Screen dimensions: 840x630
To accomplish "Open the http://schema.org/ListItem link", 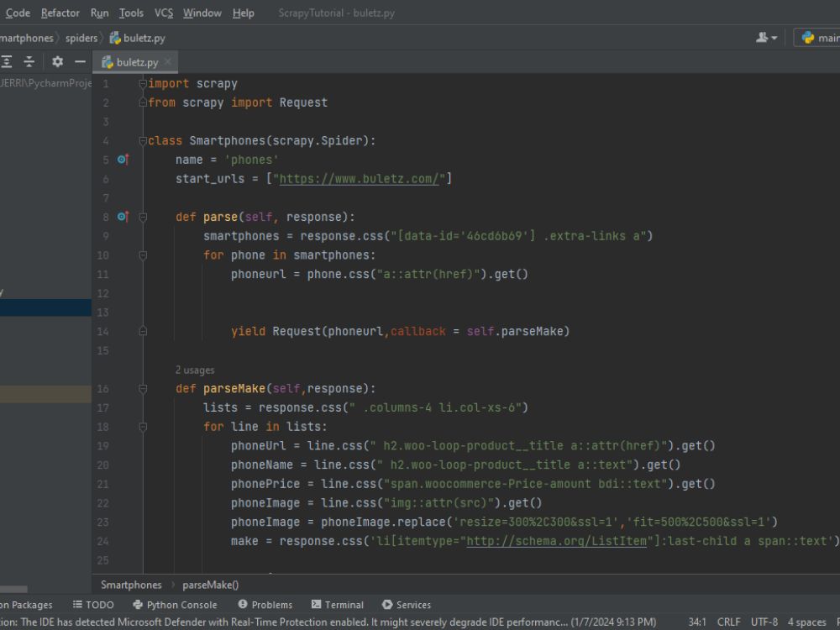I will pos(557,541).
